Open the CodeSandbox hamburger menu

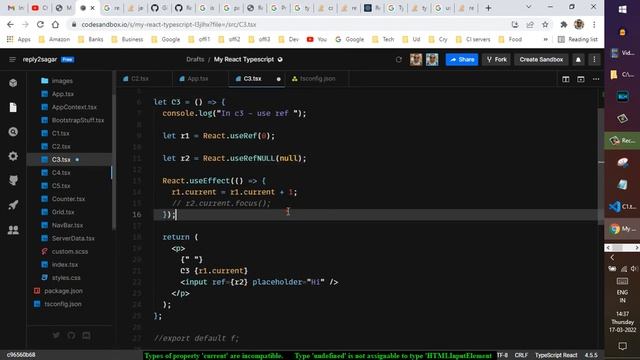tap(12, 60)
